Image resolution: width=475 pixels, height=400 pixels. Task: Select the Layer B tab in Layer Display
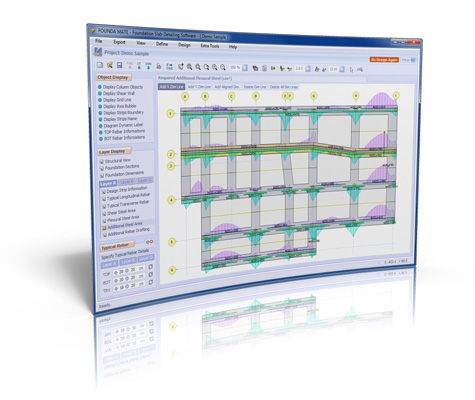pyautogui.click(x=126, y=182)
